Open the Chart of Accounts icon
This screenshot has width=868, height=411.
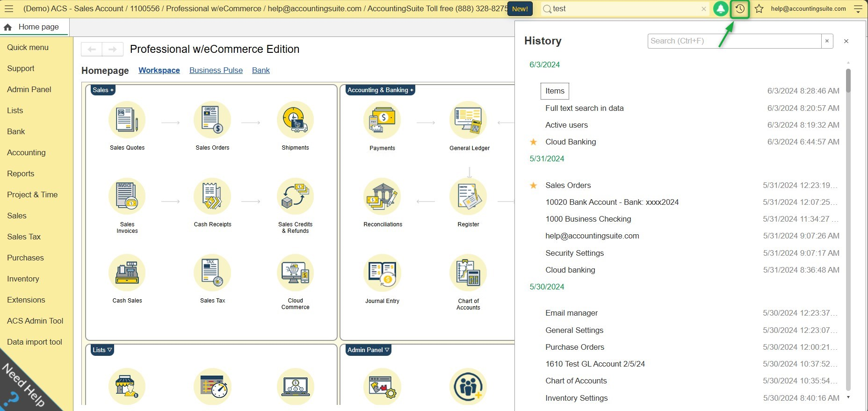(x=468, y=273)
